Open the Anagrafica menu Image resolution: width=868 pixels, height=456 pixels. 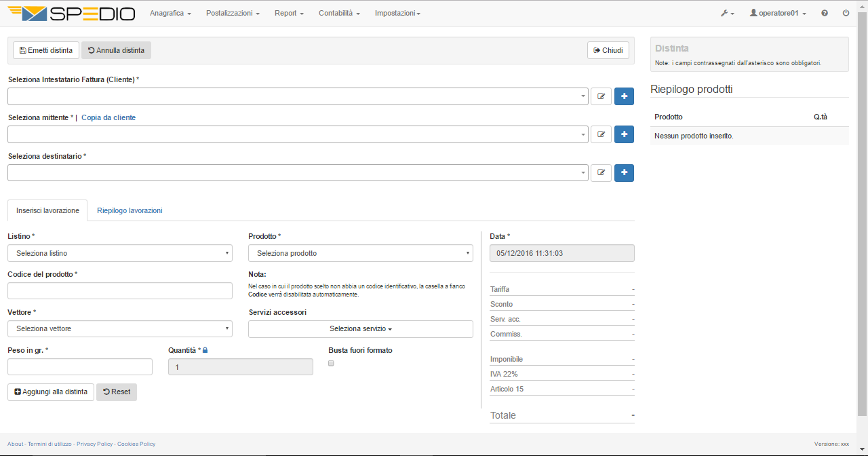point(170,13)
